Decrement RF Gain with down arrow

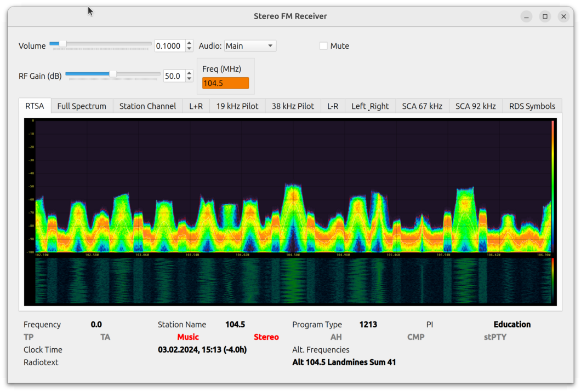(x=189, y=79)
